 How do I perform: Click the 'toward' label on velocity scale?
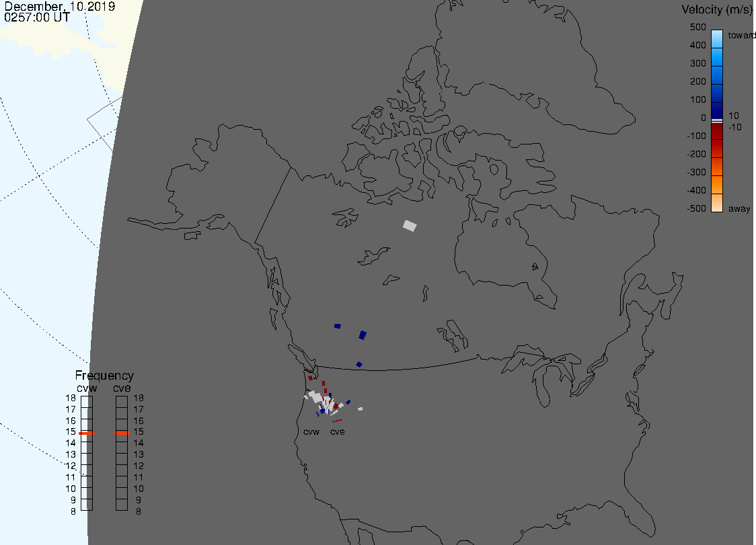coord(741,35)
